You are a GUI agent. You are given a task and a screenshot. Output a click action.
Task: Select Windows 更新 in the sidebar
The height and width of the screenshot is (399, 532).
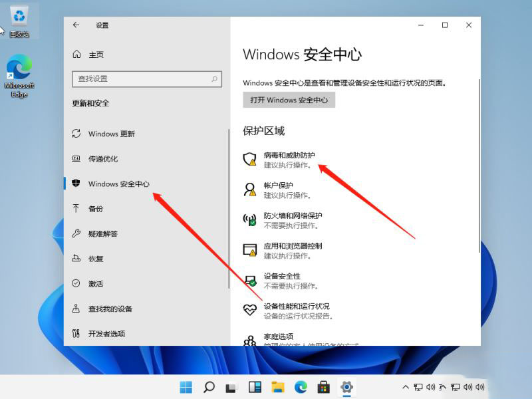[x=111, y=134]
